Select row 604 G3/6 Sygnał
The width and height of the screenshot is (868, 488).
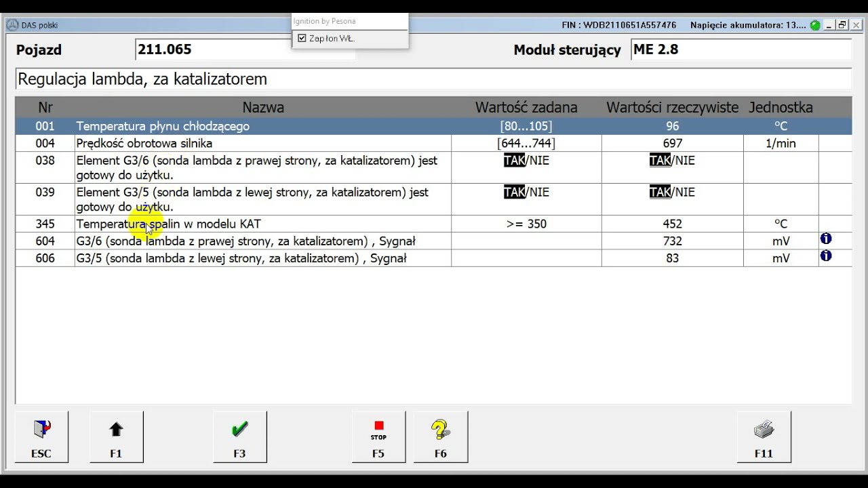pyautogui.click(x=433, y=241)
